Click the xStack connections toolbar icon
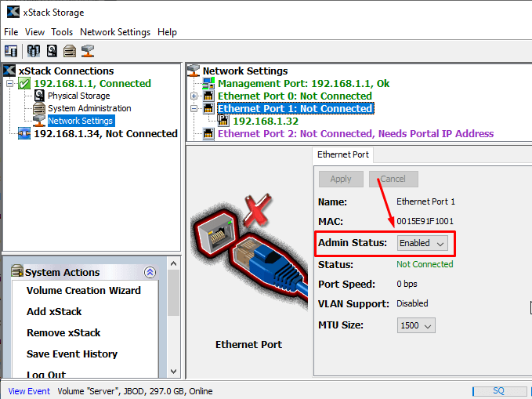 click(11, 51)
